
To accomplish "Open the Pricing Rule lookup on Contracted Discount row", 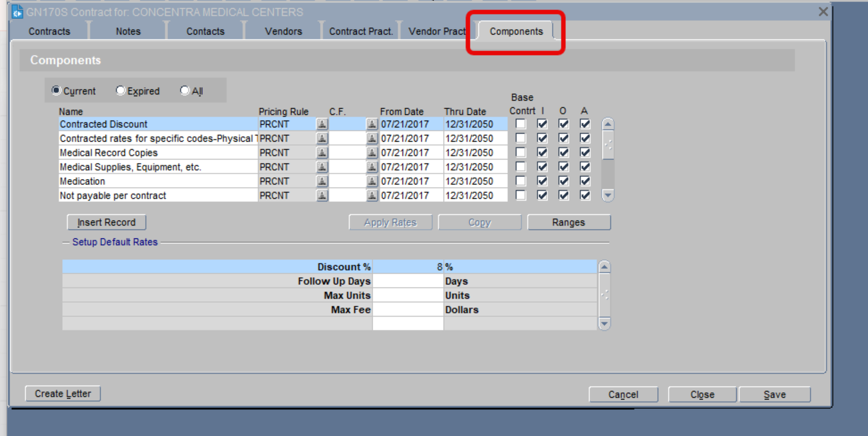I will tap(322, 124).
